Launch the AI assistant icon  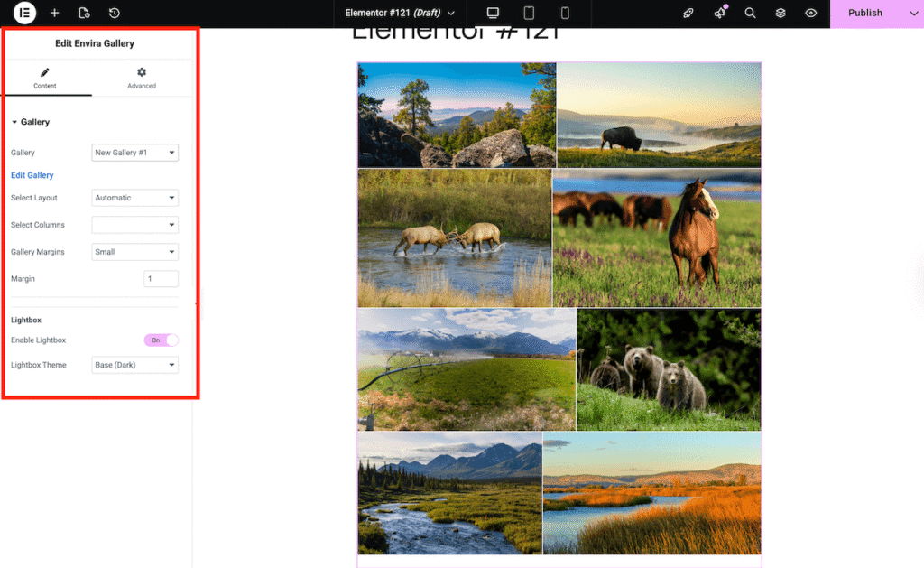(719, 13)
